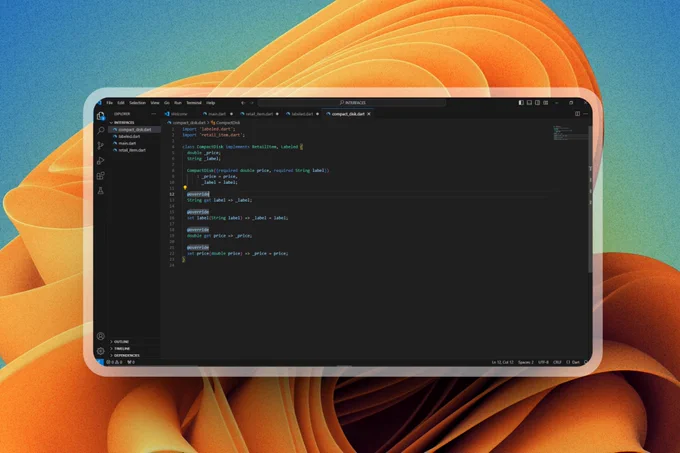Open retail_item.dart in Explorer tree
Image resolution: width=680 pixels, height=453 pixels.
coord(132,150)
